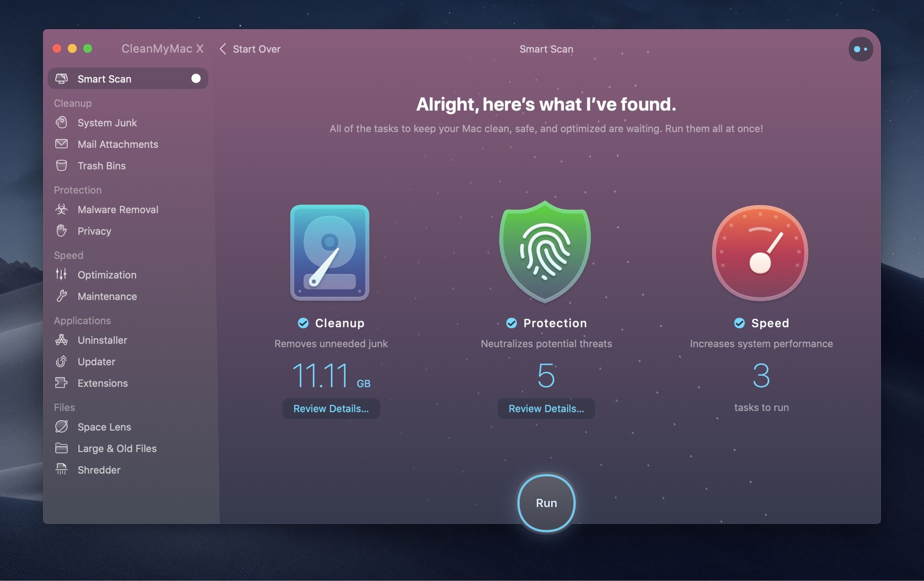Click the 'tasks to run' label
This screenshot has height=581, width=924.
[x=761, y=407]
